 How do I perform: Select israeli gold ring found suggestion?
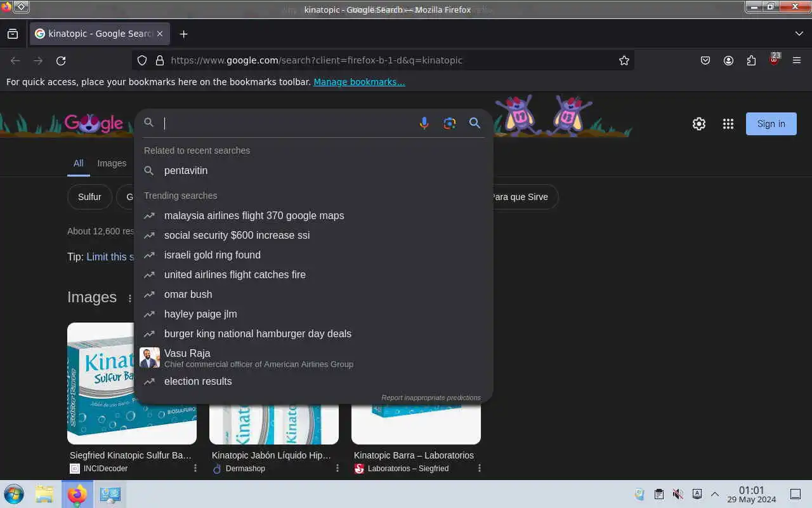314,255
